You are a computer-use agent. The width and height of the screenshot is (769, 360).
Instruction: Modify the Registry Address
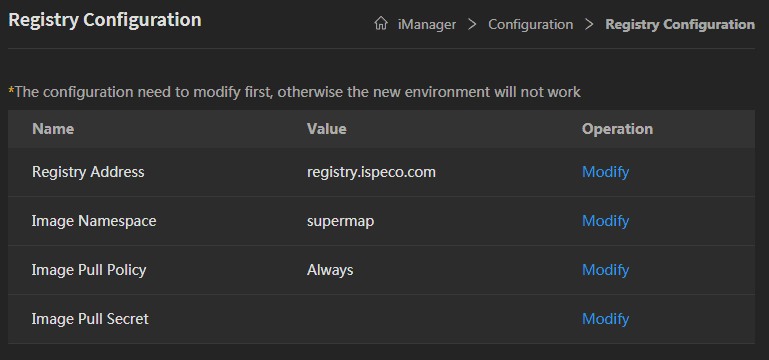click(605, 172)
